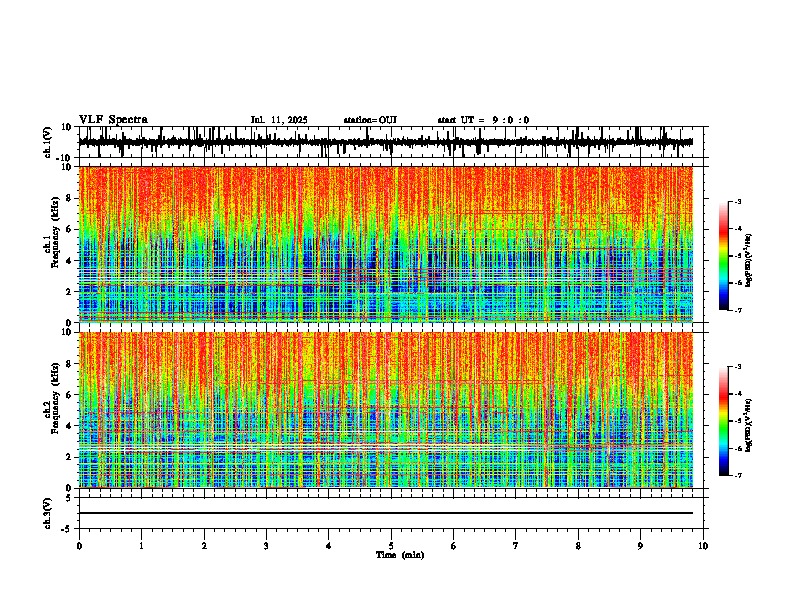Click the time axis tick label "2"
This screenshot has width=792, height=612.
pyautogui.click(x=204, y=546)
